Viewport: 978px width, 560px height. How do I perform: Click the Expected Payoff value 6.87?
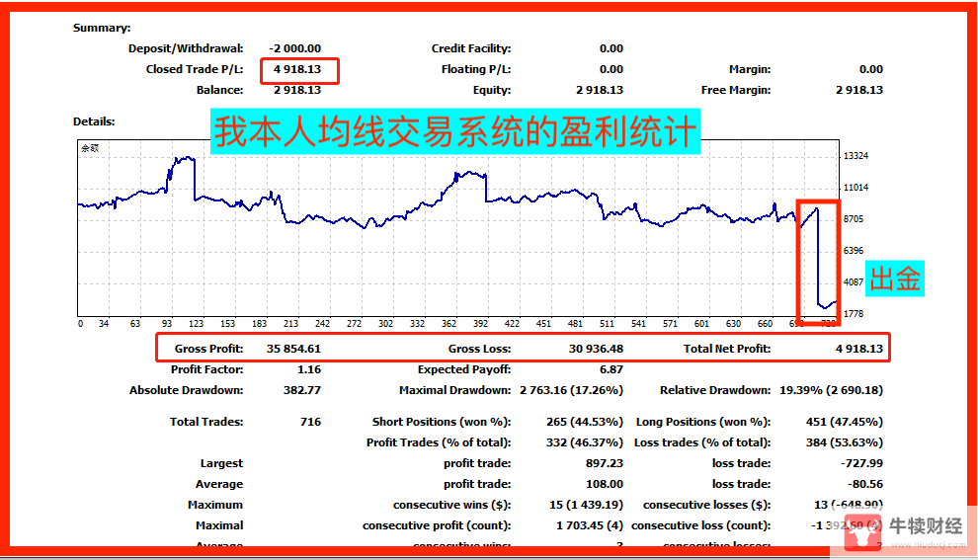(x=611, y=369)
